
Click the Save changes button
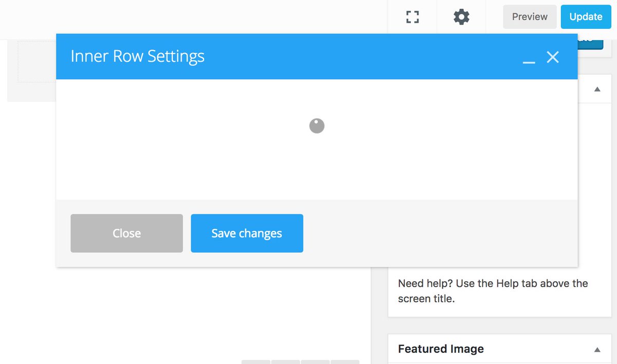[x=247, y=233]
